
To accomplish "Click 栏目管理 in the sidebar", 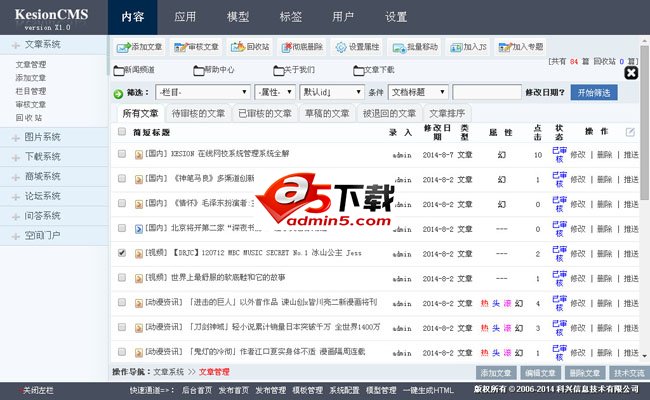I will pyautogui.click(x=31, y=91).
